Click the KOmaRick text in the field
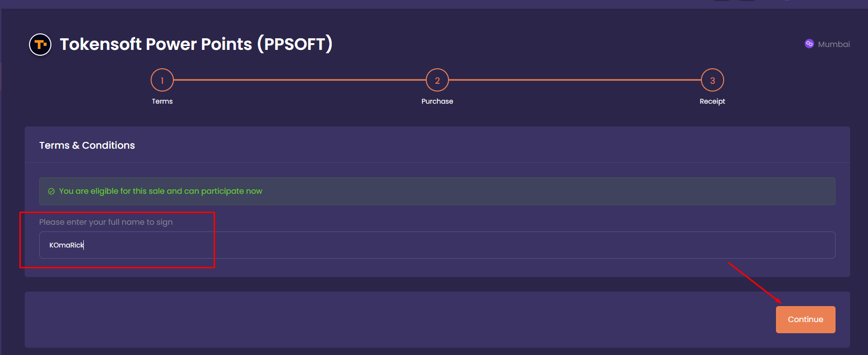This screenshot has height=355, width=868. click(x=66, y=245)
